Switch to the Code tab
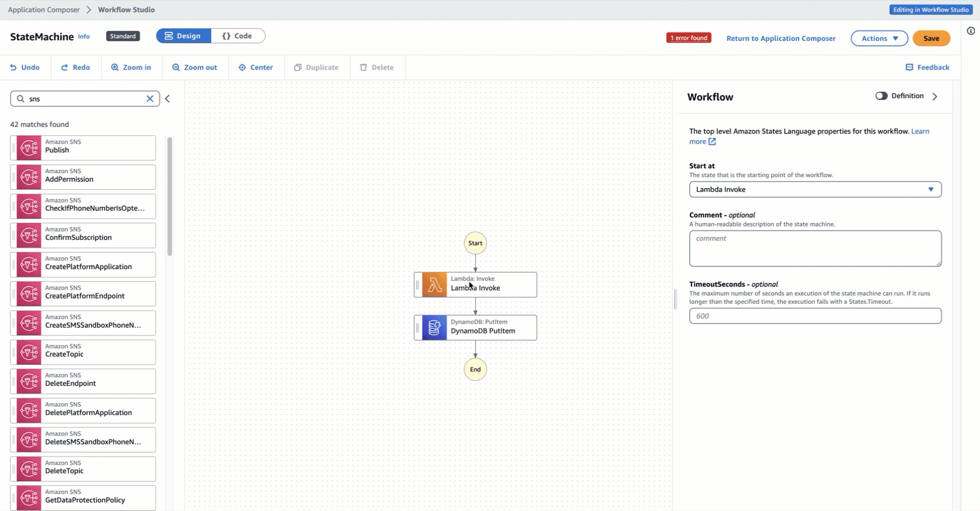 point(237,36)
